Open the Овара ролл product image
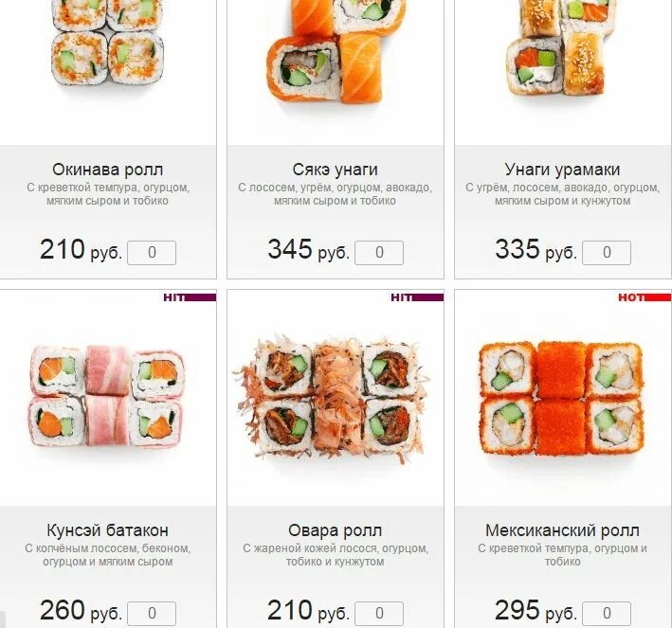The image size is (672, 628). pos(330,399)
